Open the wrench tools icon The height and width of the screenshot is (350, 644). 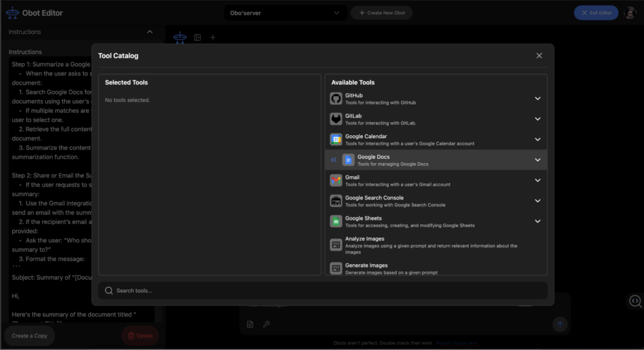coord(266,324)
